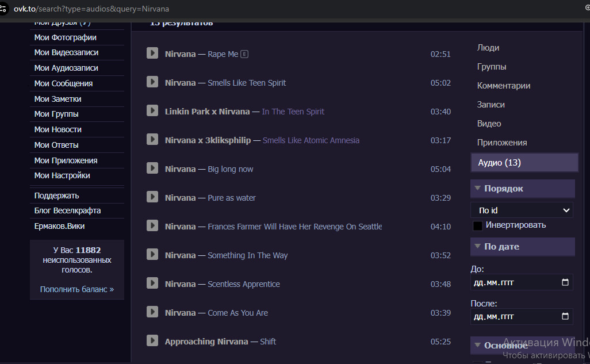
Task: Select the Аудио (13) tab
Action: (524, 163)
